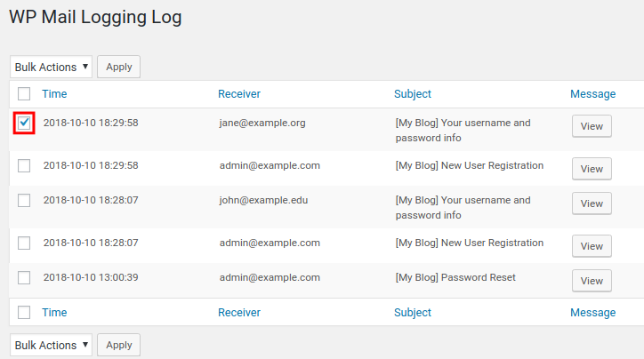Check the john@example.edu row checkbox
This screenshot has width=644, height=359.
[x=24, y=202]
